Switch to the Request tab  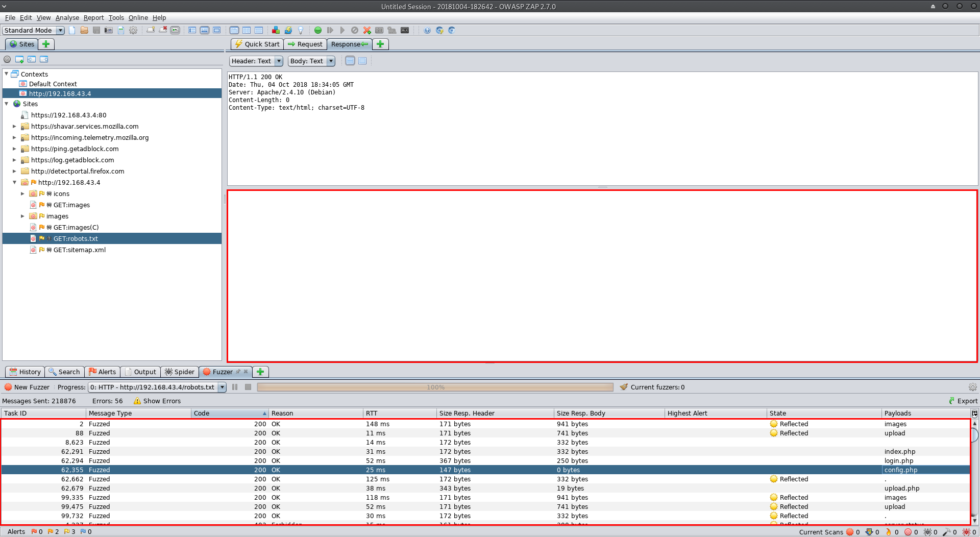point(305,44)
